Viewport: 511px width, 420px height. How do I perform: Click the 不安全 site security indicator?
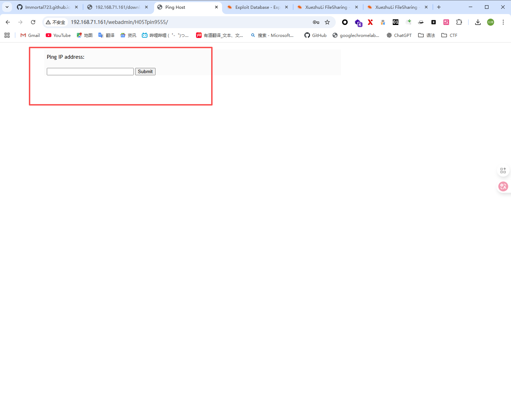56,22
